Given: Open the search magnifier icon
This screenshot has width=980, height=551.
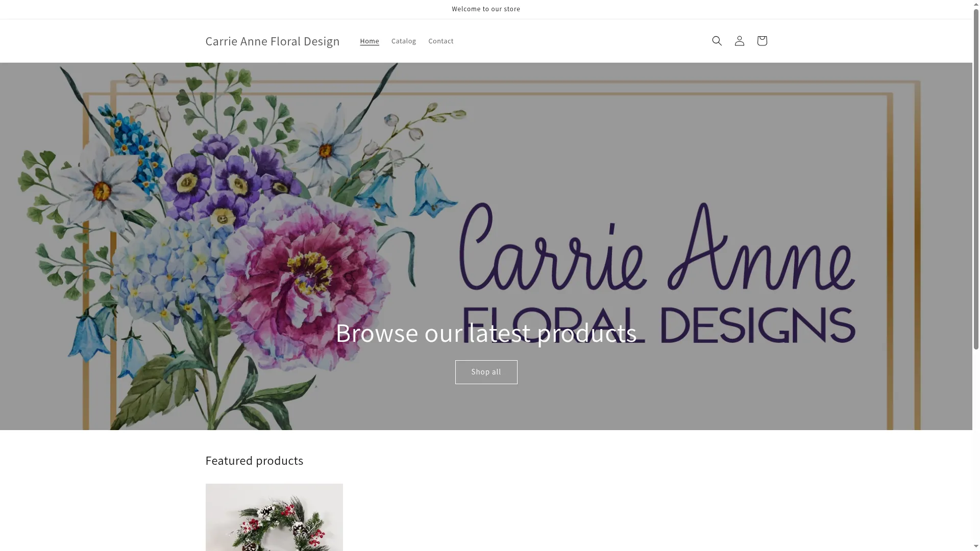Looking at the screenshot, I should tap(717, 41).
